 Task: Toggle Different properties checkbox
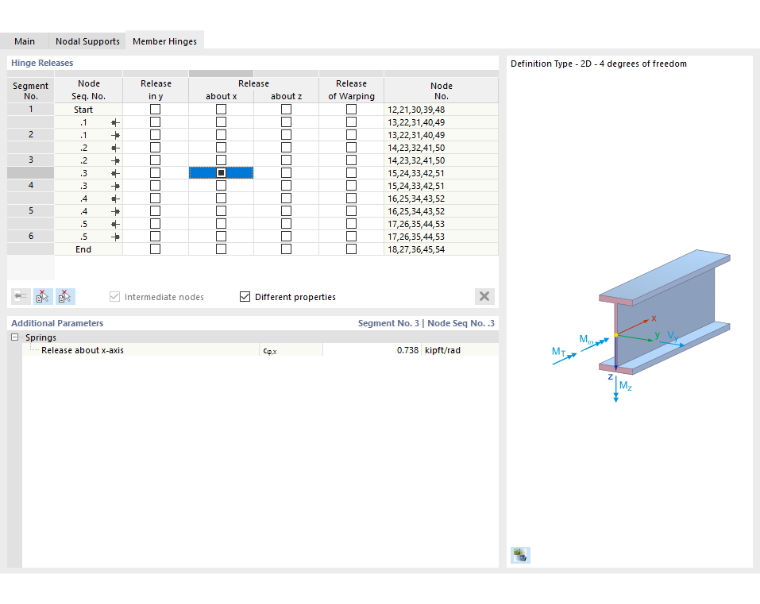point(245,296)
